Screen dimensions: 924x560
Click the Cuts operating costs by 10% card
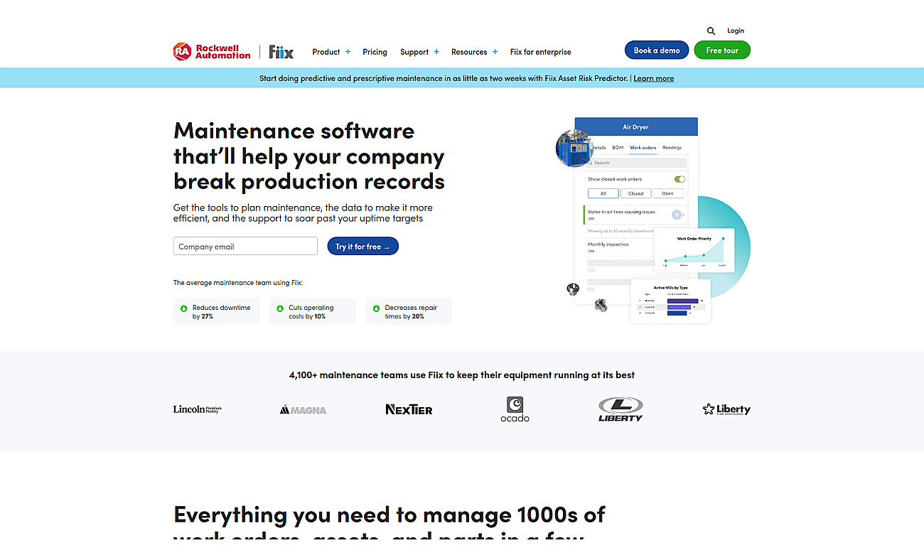tap(313, 312)
